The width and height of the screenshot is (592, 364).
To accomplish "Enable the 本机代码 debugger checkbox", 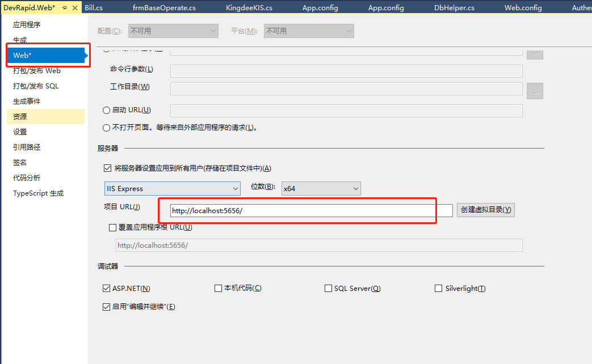I will [x=218, y=288].
